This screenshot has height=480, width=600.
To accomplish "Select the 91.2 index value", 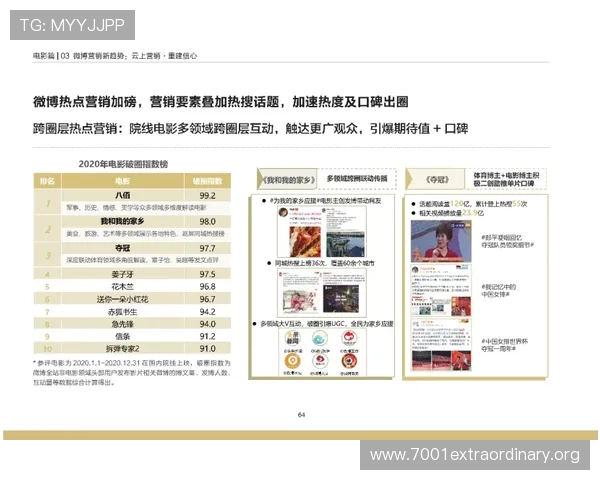I will 207,336.
